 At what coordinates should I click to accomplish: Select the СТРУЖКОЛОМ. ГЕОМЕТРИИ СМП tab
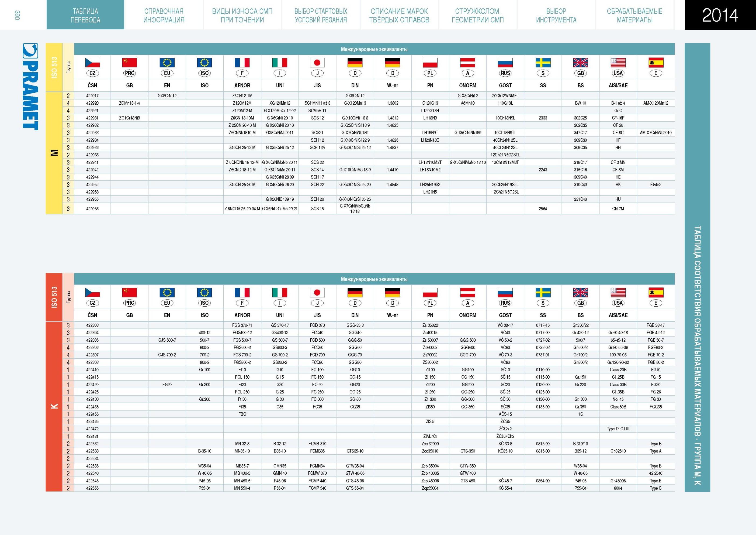point(478,15)
